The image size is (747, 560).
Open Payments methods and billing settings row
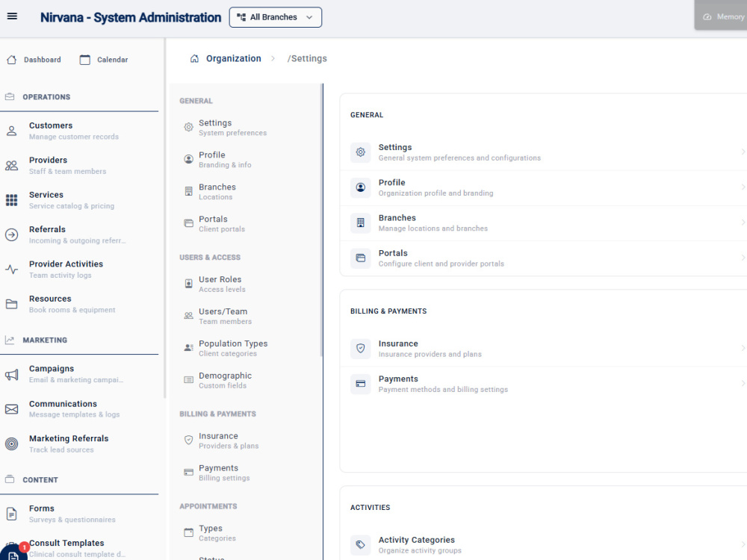point(543,384)
